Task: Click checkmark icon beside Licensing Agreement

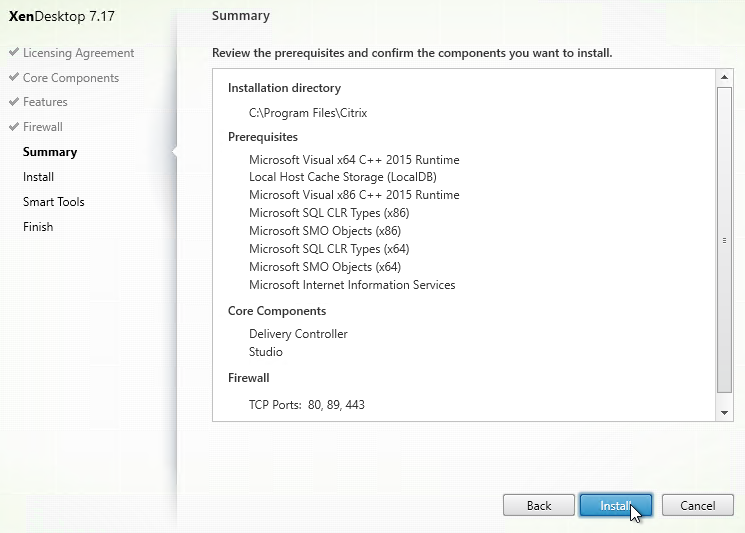Action: tap(14, 52)
